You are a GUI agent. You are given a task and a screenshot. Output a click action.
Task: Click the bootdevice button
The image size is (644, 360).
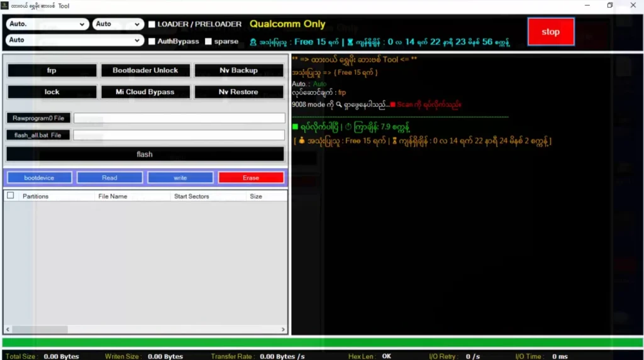click(40, 178)
